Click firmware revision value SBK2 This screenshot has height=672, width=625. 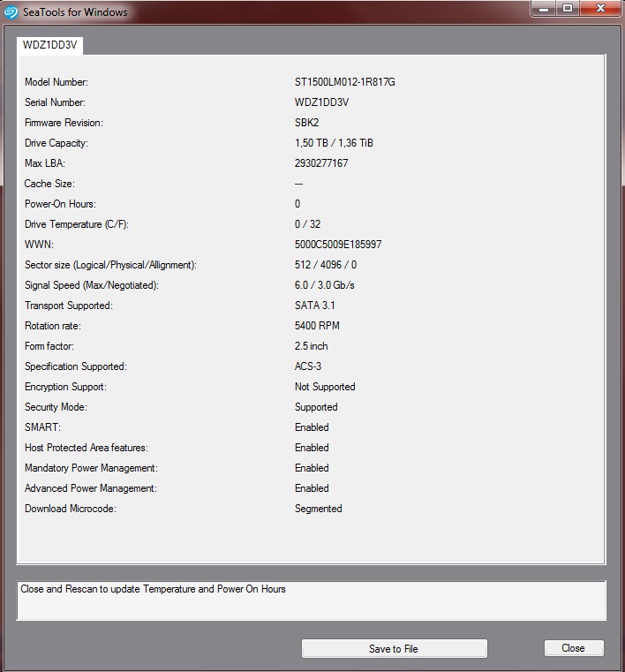306,123
